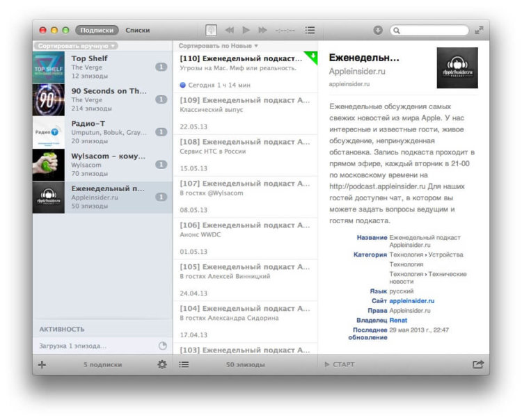
Task: Click the unplayed badge for Радио-Т
Action: pyautogui.click(x=161, y=132)
